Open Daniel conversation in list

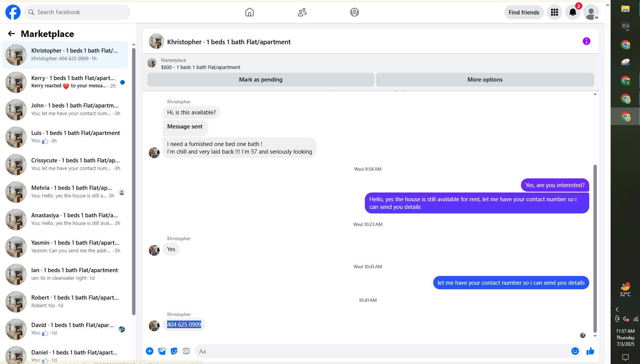65,354
